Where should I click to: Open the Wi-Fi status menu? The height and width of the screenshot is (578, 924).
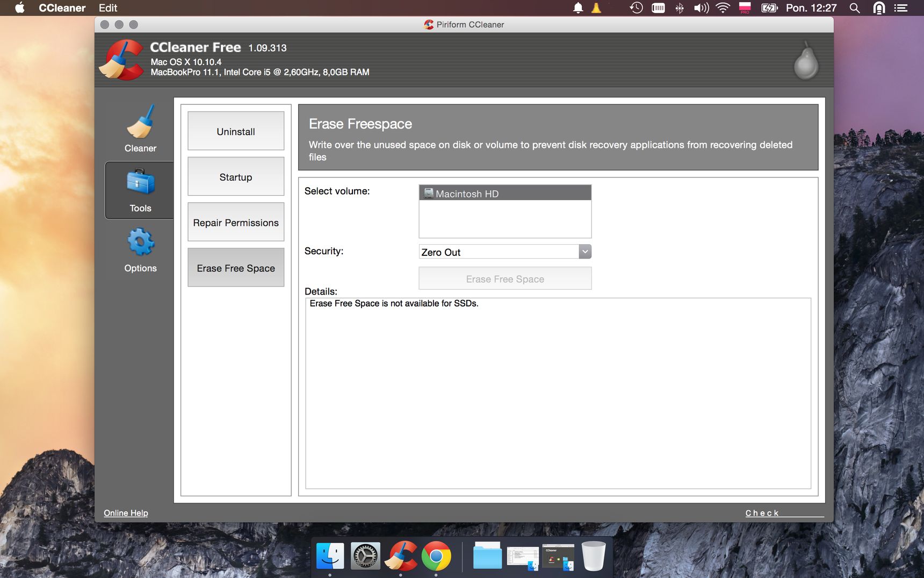tap(723, 8)
